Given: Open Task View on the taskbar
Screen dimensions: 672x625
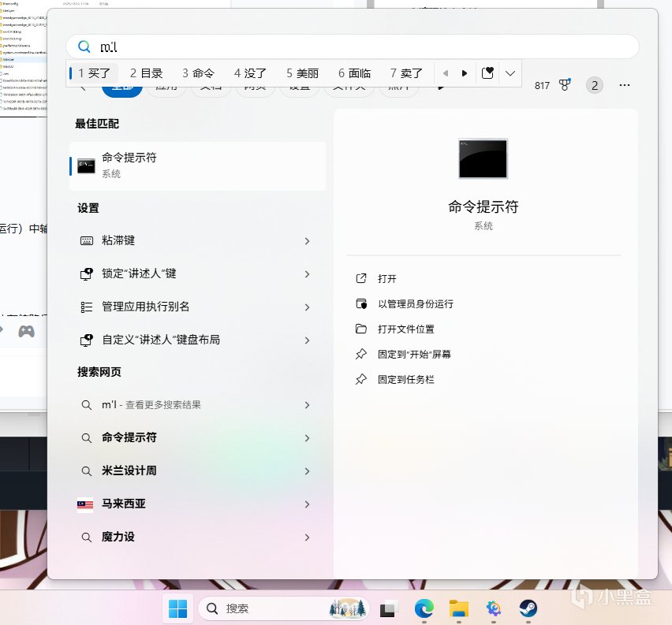Looking at the screenshot, I should tap(389, 608).
